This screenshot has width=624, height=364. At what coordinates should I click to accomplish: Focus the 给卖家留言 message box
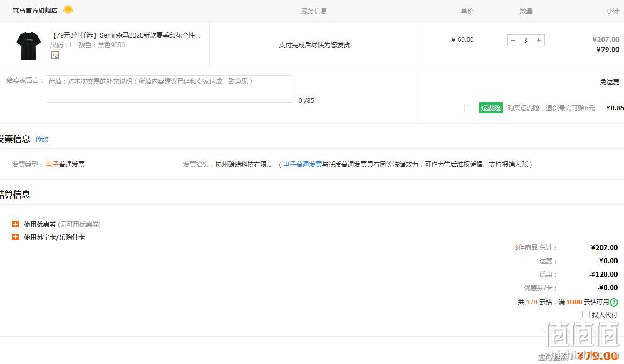(x=169, y=88)
